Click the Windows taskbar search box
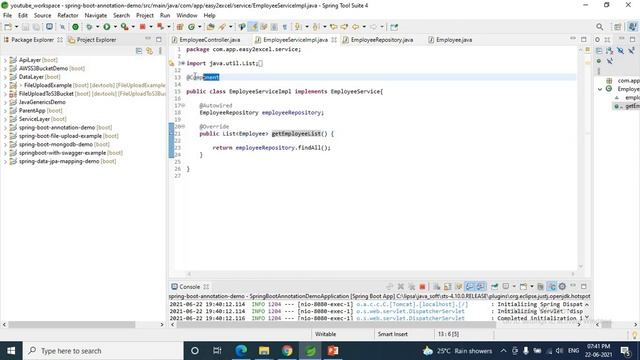This screenshot has width=640, height=360. coord(103,351)
